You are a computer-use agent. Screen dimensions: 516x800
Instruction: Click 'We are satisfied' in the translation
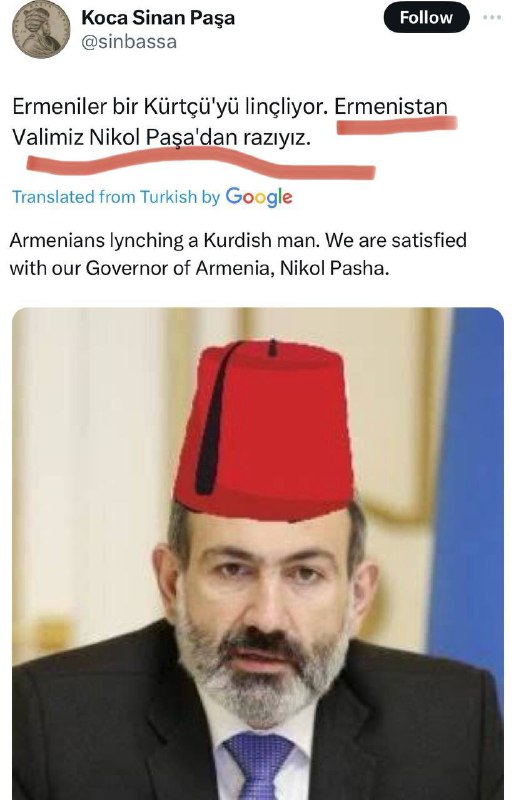396,240
